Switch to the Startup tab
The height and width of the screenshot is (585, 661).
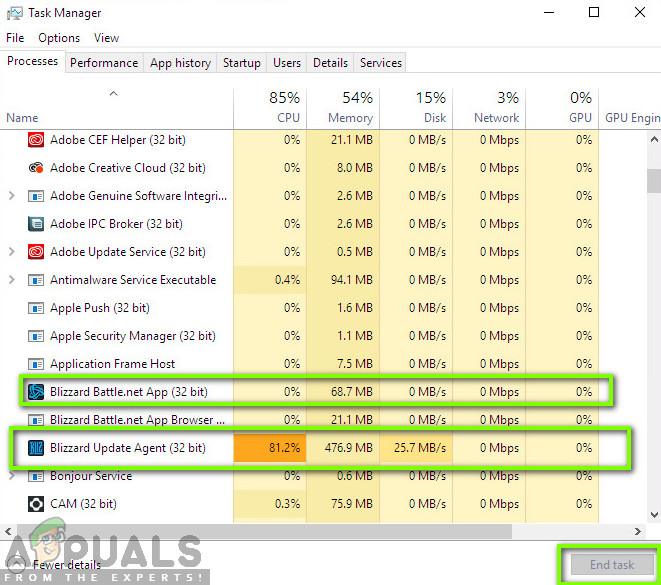point(242,63)
